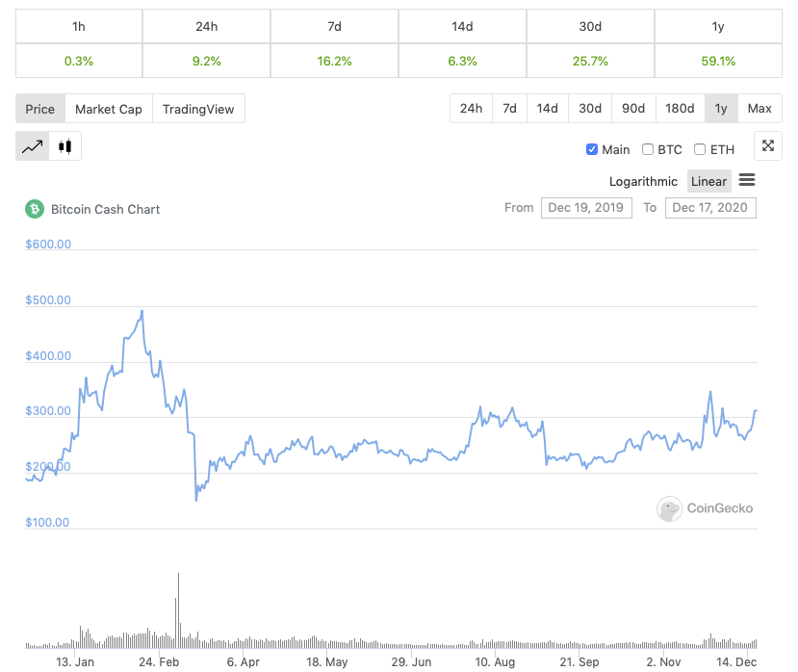Click the 30d table header cell
The width and height of the screenshot is (798, 672).
[x=590, y=26]
